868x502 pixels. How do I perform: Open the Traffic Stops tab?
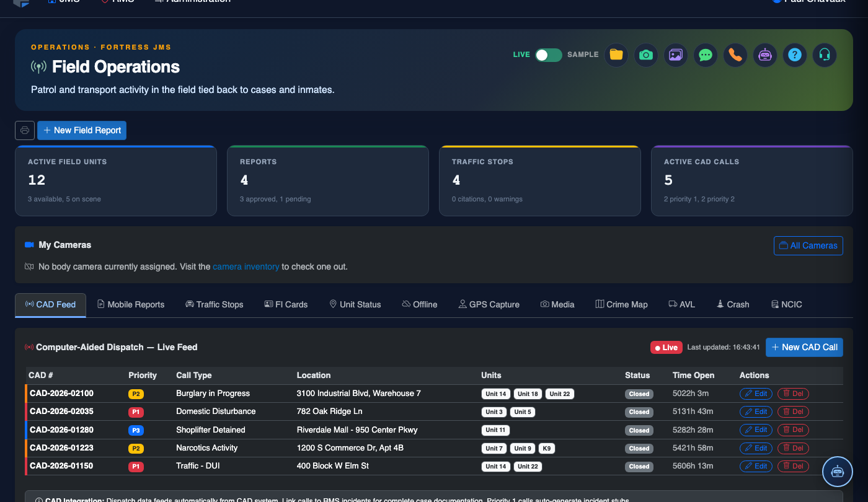pos(215,304)
